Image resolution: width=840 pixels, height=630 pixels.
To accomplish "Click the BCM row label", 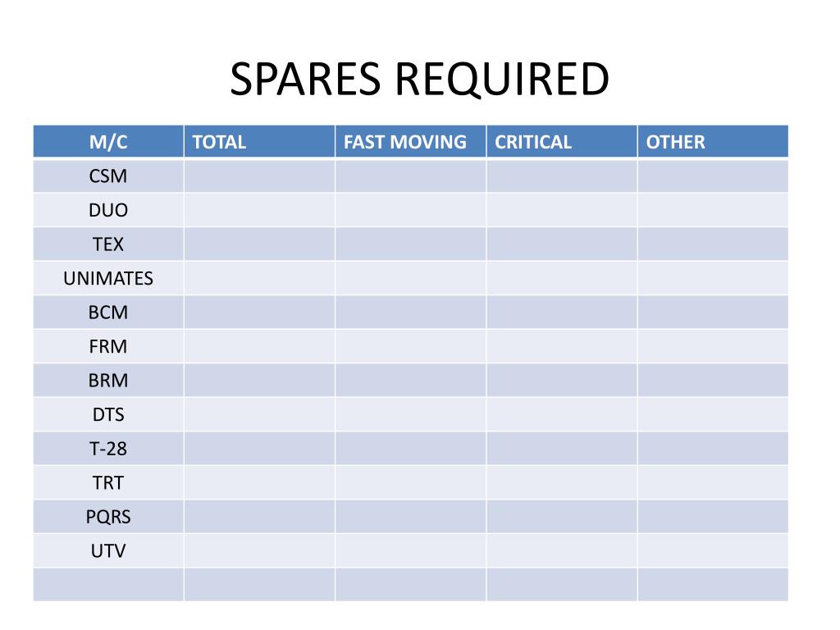I will (x=108, y=313).
